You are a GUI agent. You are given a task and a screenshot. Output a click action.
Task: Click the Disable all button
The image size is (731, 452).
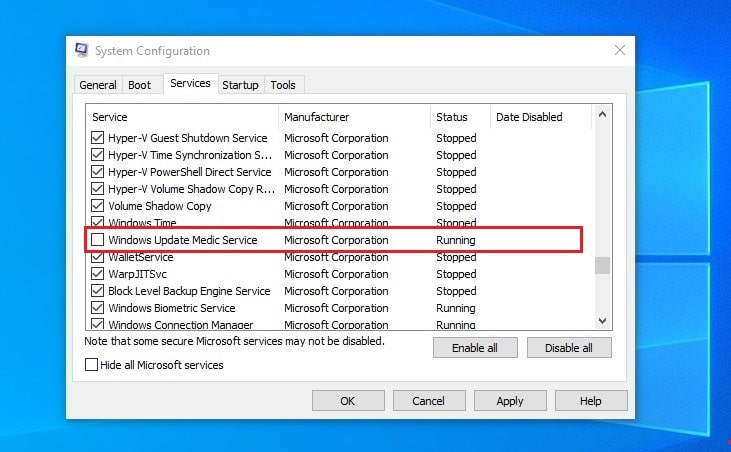(569, 348)
